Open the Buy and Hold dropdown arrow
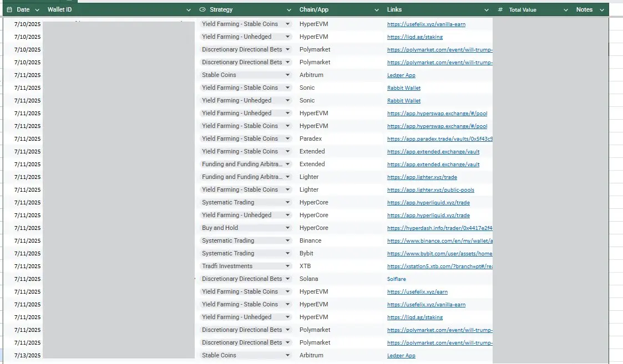This screenshot has width=623, height=364. [287, 228]
